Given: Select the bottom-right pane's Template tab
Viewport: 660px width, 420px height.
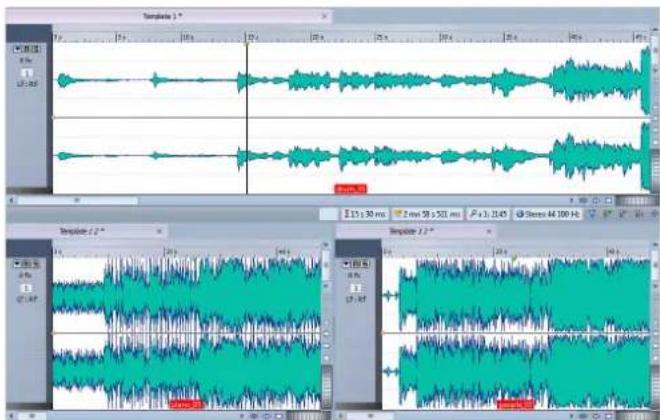Looking at the screenshot, I should pos(416,231).
